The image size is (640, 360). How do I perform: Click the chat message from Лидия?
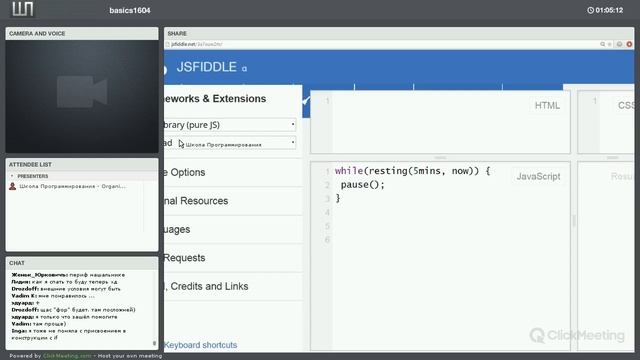pos(64,282)
